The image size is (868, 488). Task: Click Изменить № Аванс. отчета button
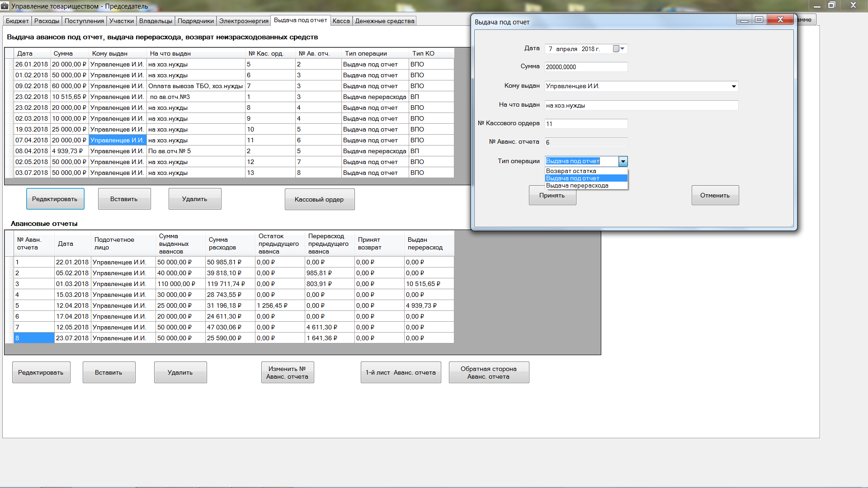(287, 373)
